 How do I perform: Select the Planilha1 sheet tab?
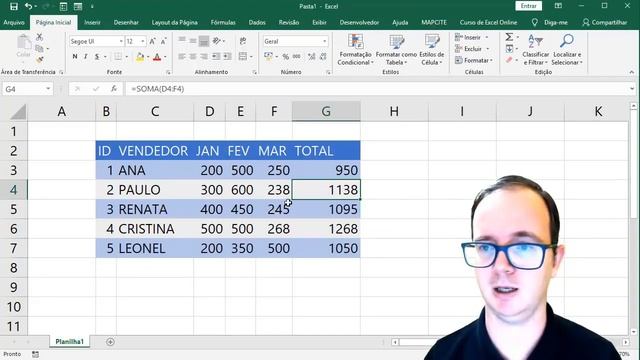point(69,342)
